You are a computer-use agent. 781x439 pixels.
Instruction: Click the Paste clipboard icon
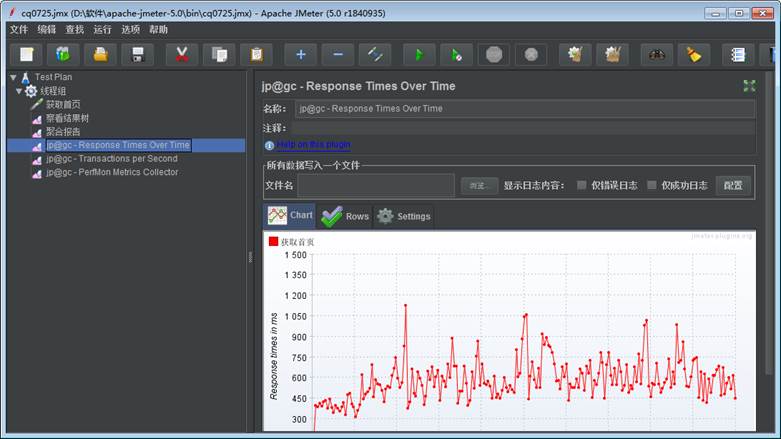coord(257,54)
